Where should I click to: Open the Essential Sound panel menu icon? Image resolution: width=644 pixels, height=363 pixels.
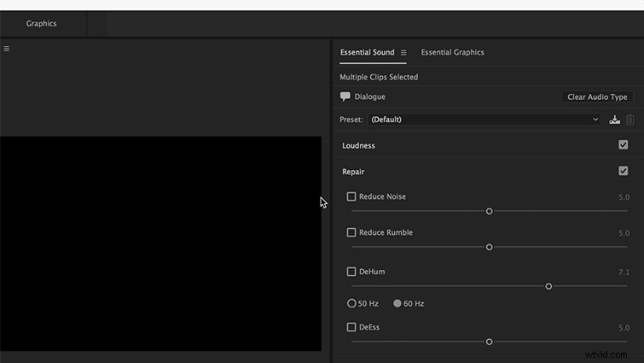pos(403,53)
